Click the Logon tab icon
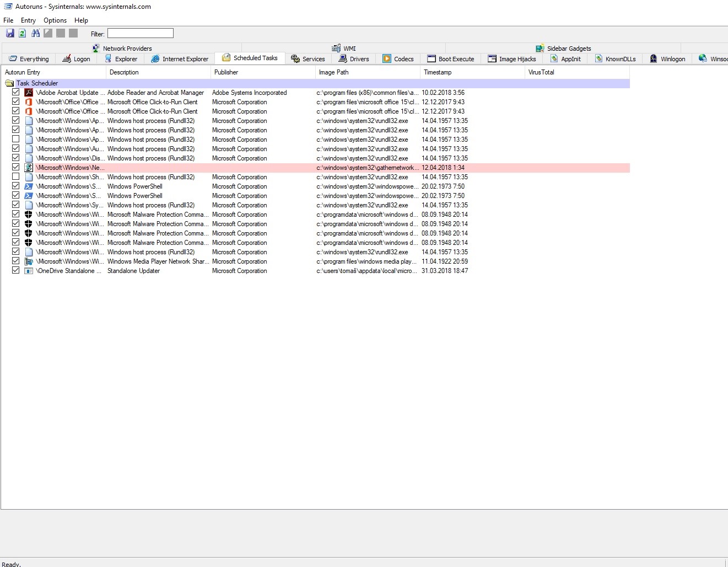Image resolution: width=728 pixels, height=567 pixels. pos(67,59)
